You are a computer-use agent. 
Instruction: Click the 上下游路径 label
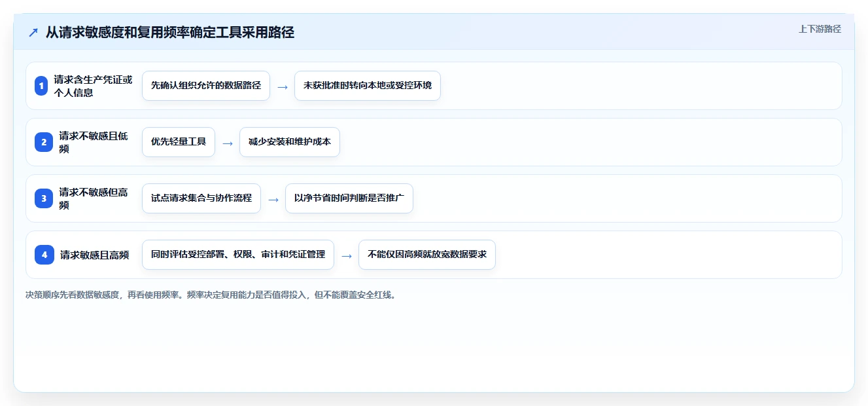(820, 29)
